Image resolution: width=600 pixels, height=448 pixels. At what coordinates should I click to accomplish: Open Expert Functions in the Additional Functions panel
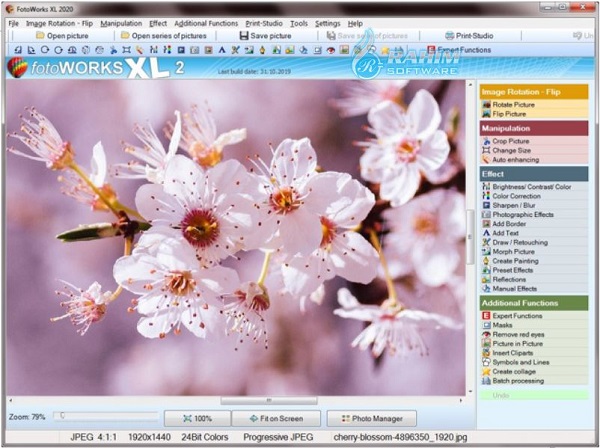[x=534, y=316]
